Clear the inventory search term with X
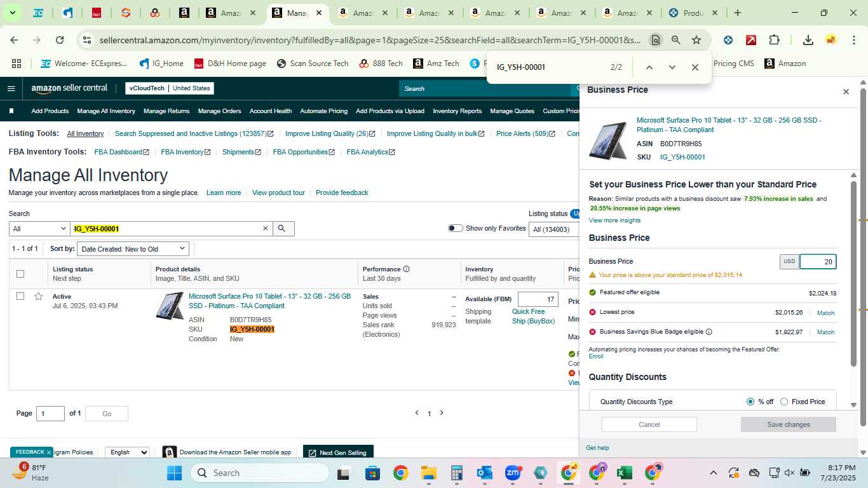 [x=266, y=229]
